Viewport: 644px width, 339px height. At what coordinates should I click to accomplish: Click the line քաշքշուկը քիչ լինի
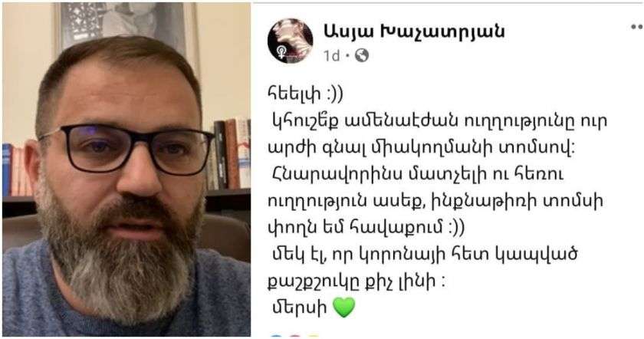tap(356, 281)
